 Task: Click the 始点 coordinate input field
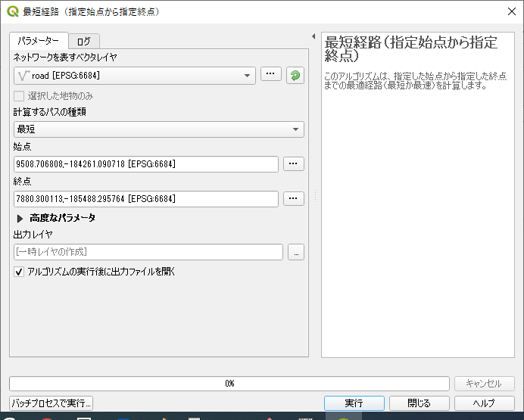146,164
